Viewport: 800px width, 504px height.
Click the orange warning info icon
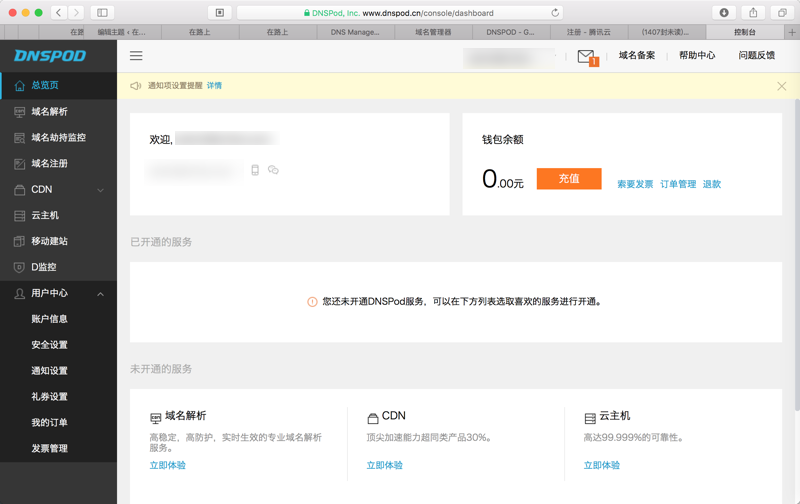click(x=312, y=302)
